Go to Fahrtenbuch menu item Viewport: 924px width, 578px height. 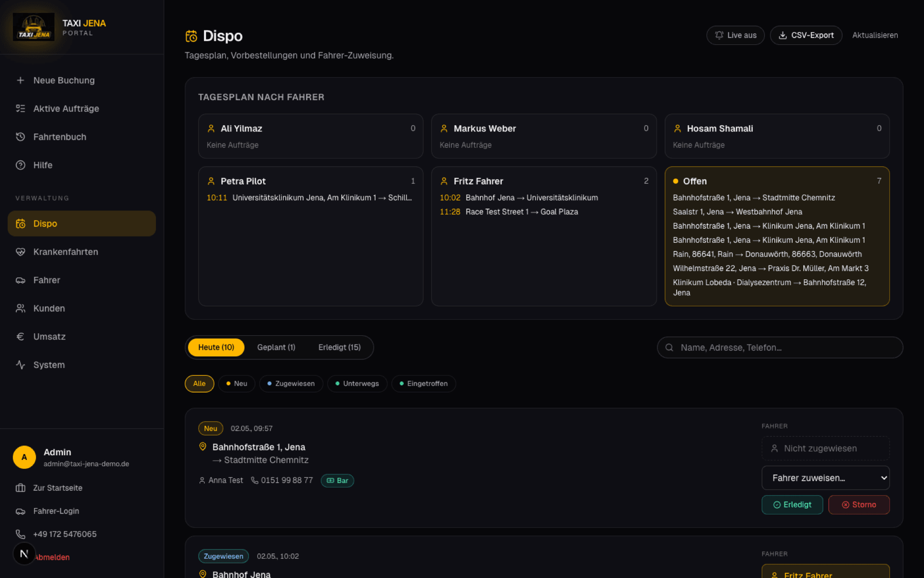tap(82, 137)
